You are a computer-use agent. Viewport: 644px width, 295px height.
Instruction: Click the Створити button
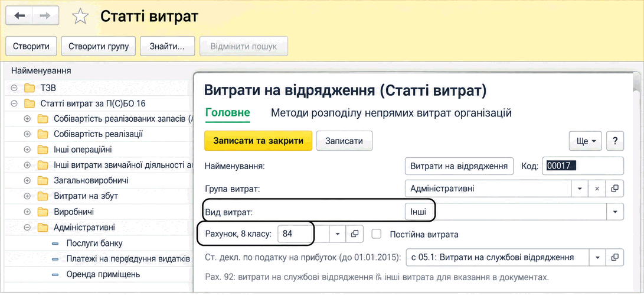pyautogui.click(x=31, y=46)
